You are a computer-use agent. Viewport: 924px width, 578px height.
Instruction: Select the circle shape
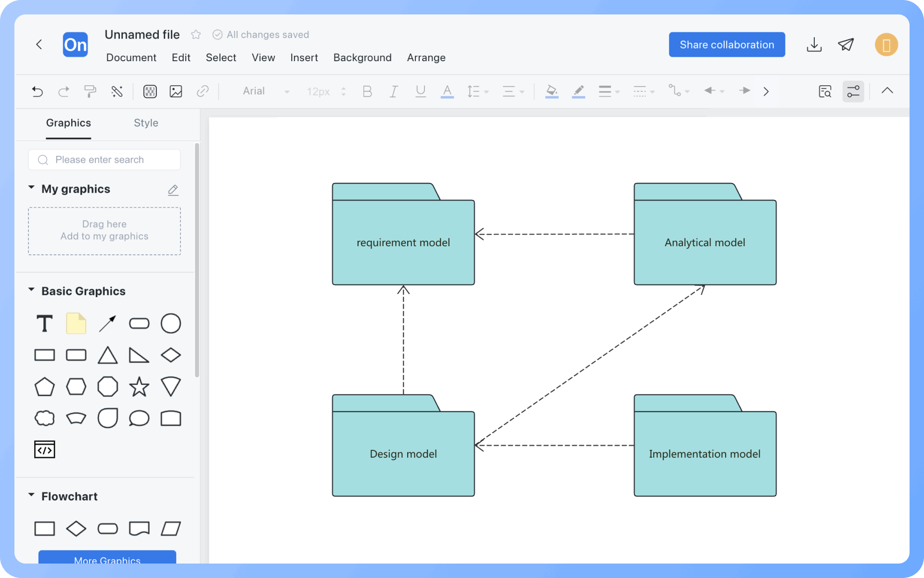tap(171, 324)
